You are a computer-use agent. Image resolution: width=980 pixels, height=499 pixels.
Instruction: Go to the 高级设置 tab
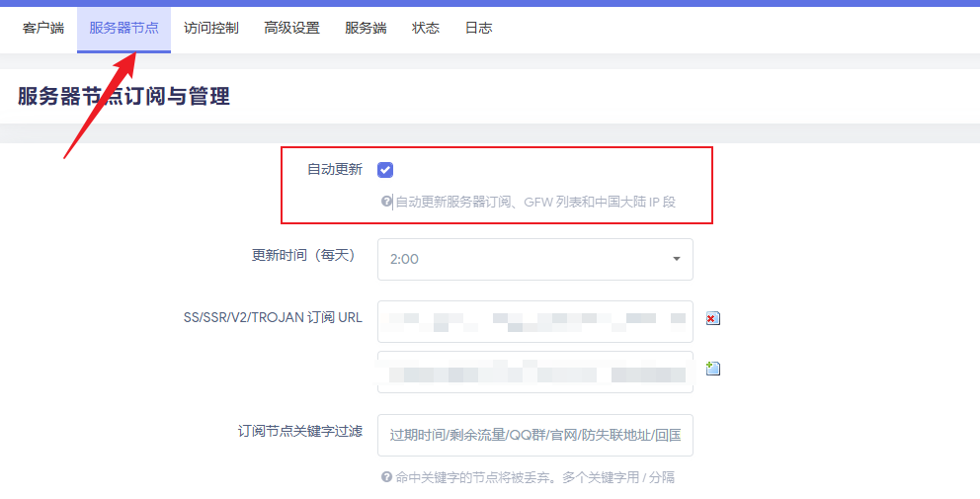click(291, 29)
